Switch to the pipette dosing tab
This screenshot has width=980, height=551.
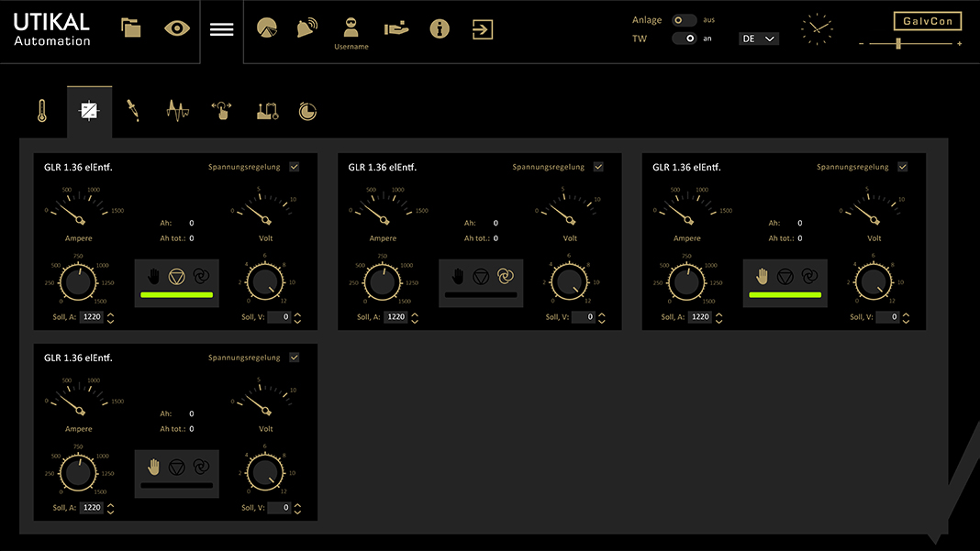133,111
